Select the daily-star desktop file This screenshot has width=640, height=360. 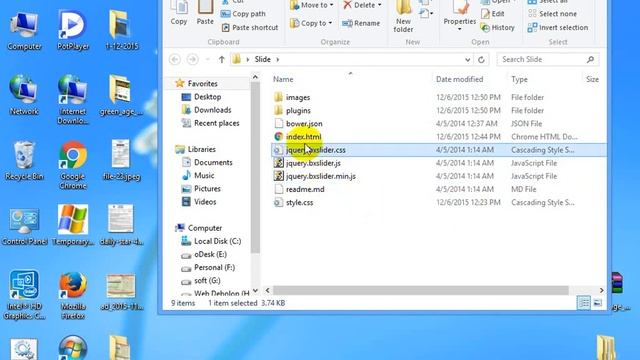(x=121, y=226)
